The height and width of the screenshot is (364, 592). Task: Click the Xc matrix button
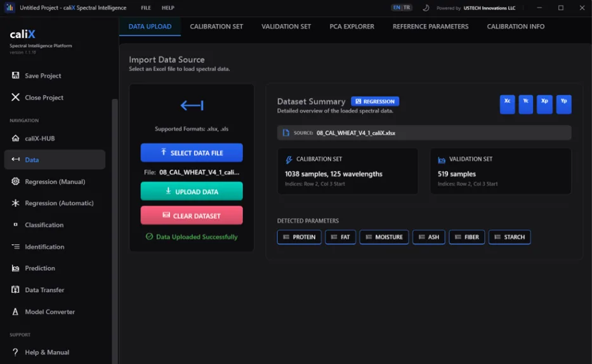[x=508, y=104]
